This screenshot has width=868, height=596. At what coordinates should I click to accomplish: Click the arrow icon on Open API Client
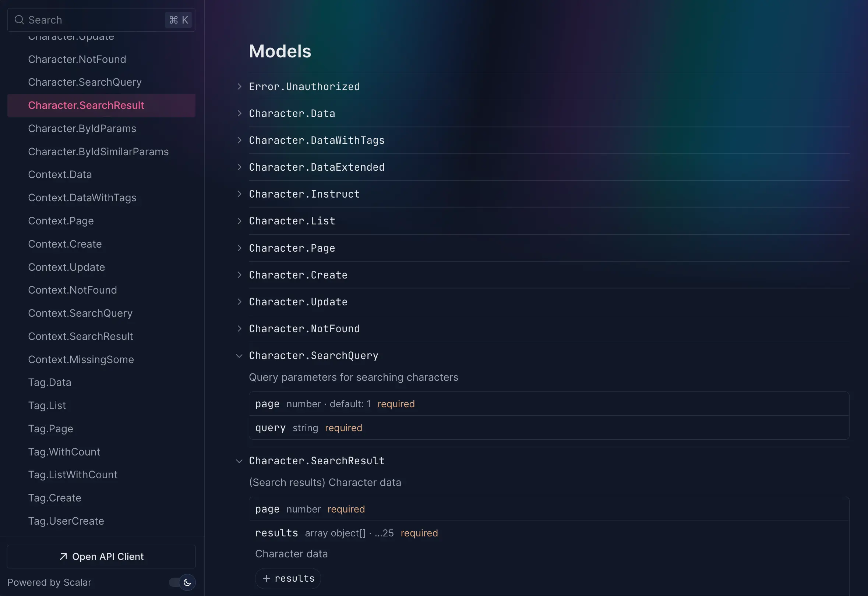pyautogui.click(x=63, y=556)
